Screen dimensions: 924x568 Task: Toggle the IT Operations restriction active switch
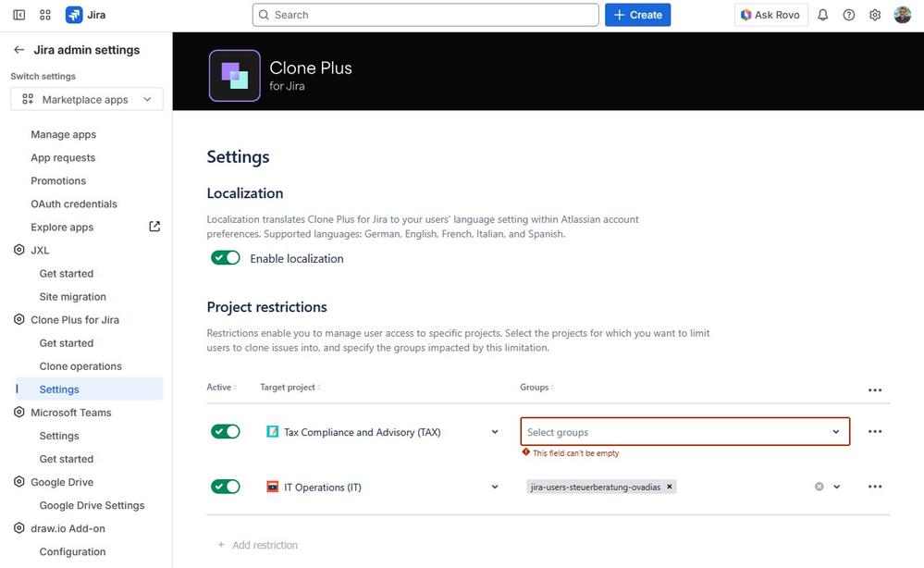226,487
